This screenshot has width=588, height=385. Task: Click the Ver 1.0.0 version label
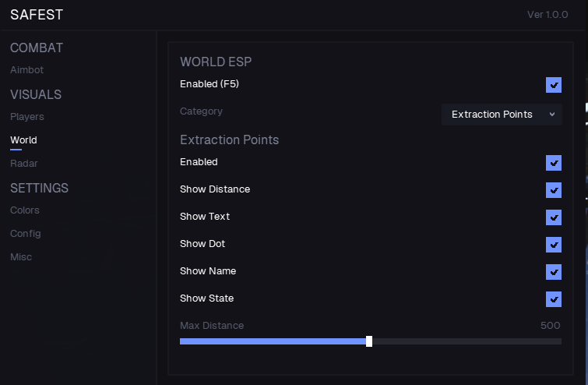[x=548, y=15]
